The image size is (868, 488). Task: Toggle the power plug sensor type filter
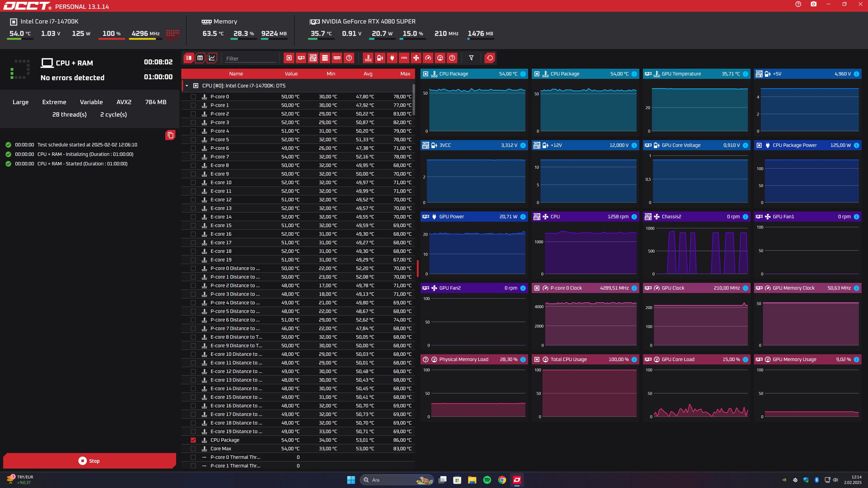(x=392, y=58)
